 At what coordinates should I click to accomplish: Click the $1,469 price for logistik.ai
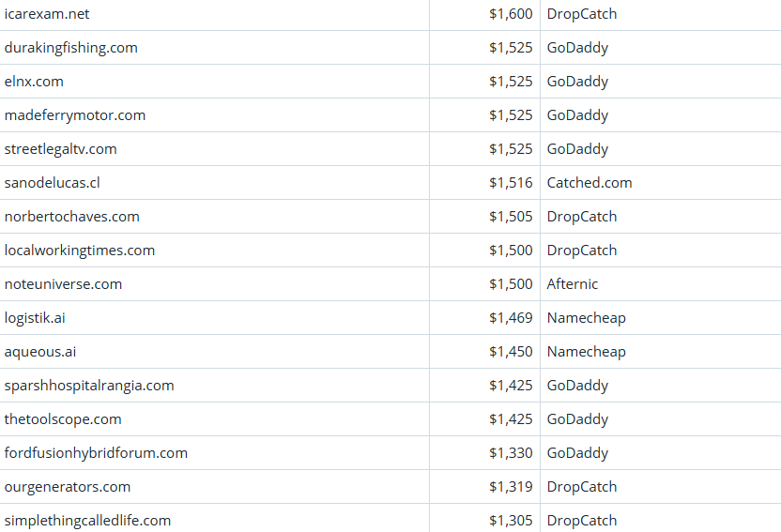(511, 318)
